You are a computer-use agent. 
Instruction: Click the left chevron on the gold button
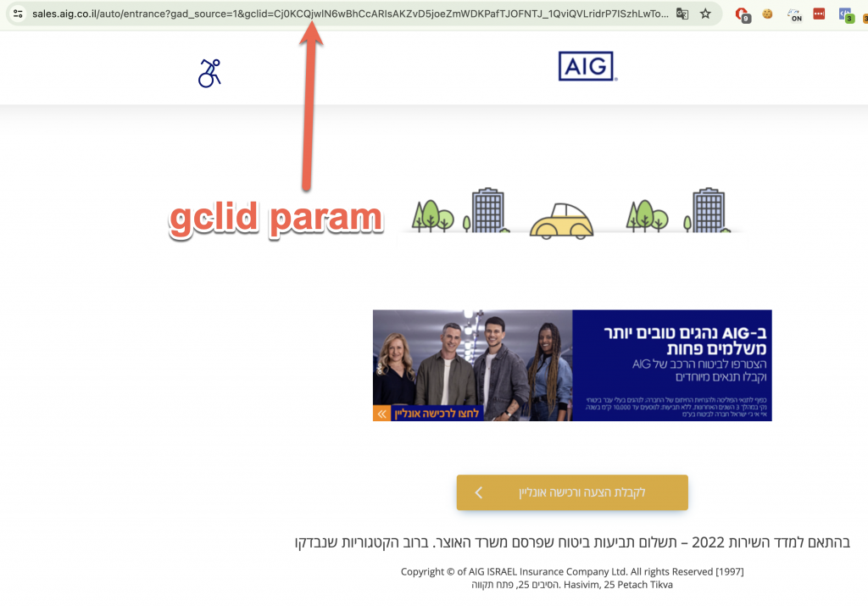pos(479,492)
